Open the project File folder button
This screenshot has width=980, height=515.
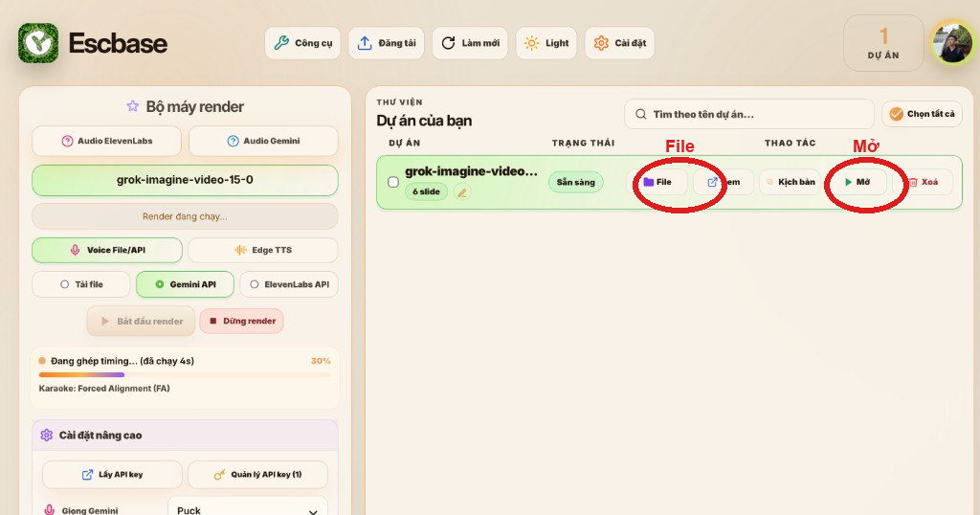pyautogui.click(x=657, y=183)
